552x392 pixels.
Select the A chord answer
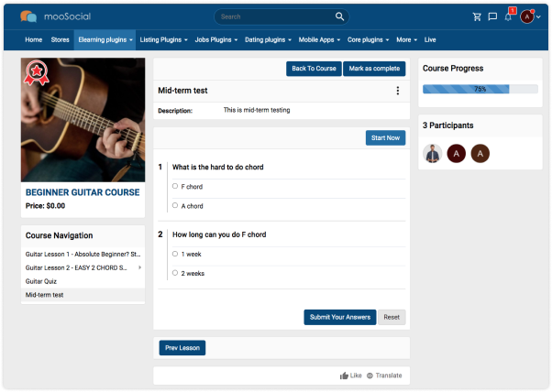175,205
